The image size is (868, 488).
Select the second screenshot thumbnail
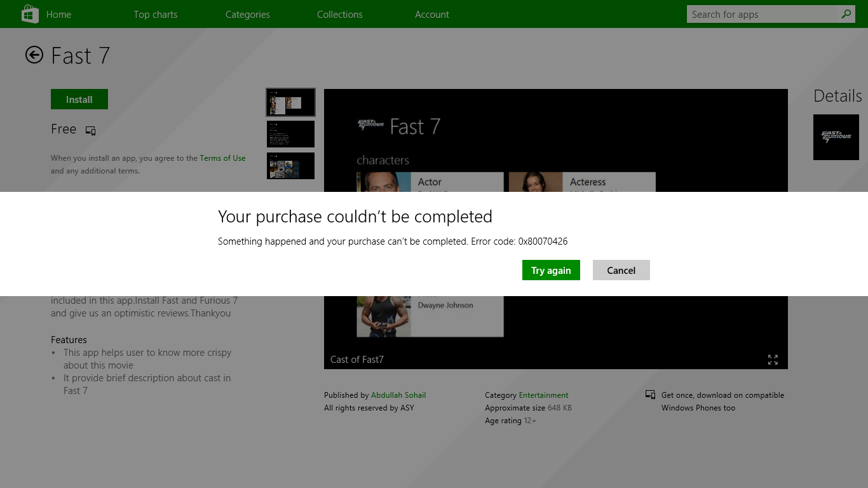290,134
